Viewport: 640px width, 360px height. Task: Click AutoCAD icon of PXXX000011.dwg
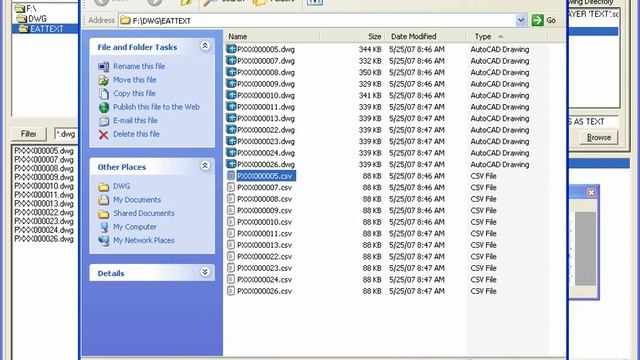click(231, 107)
